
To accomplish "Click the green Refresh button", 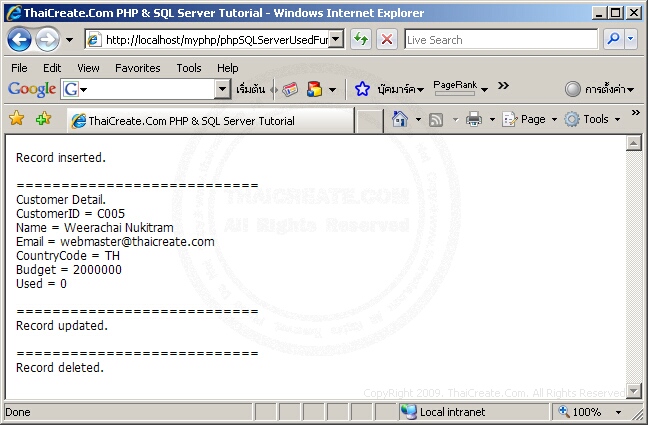I will tap(361, 40).
